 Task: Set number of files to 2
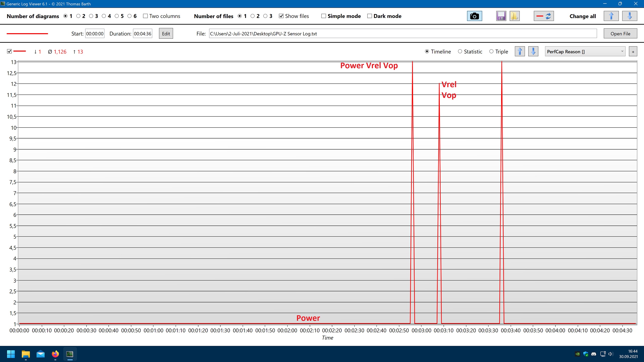253,16
